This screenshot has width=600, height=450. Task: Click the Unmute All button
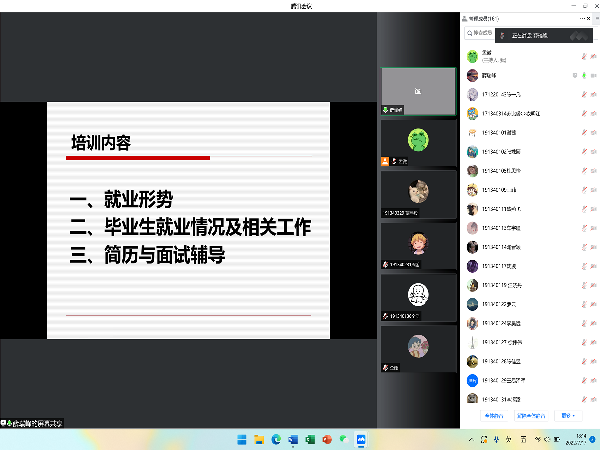tap(533, 415)
